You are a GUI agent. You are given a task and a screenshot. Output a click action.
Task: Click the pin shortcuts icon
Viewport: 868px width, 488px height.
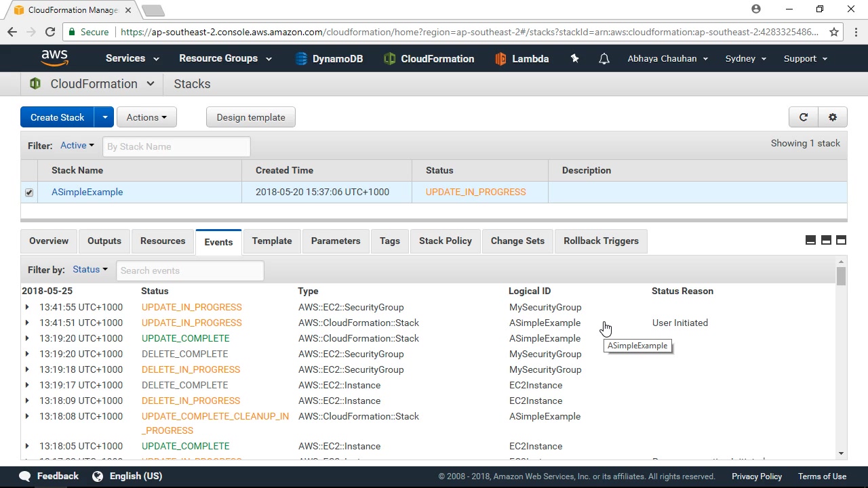click(x=575, y=59)
